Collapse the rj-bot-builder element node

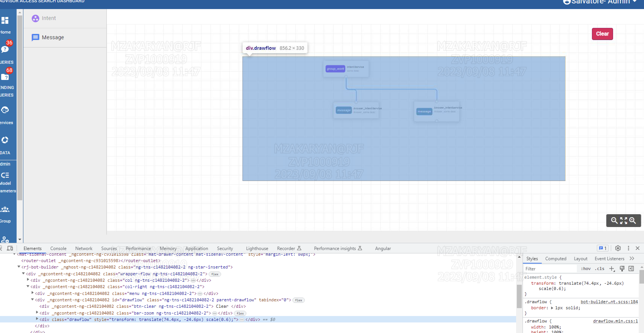point(19,267)
